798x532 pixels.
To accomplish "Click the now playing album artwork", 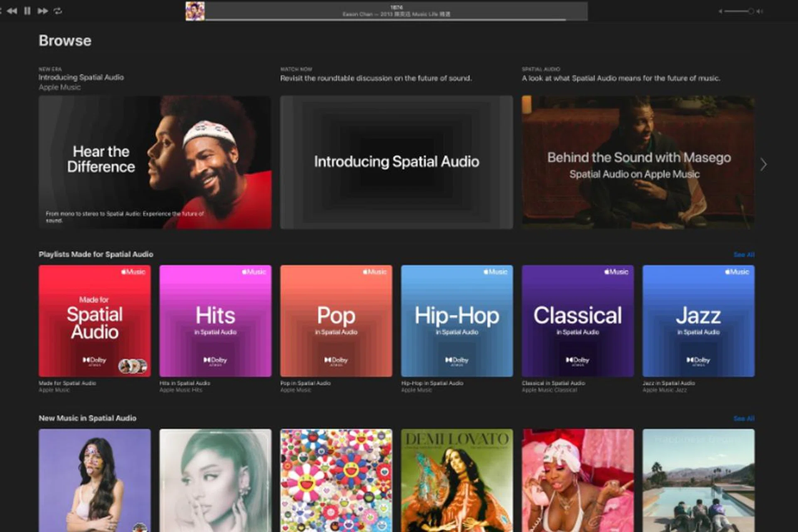I will coord(195,11).
